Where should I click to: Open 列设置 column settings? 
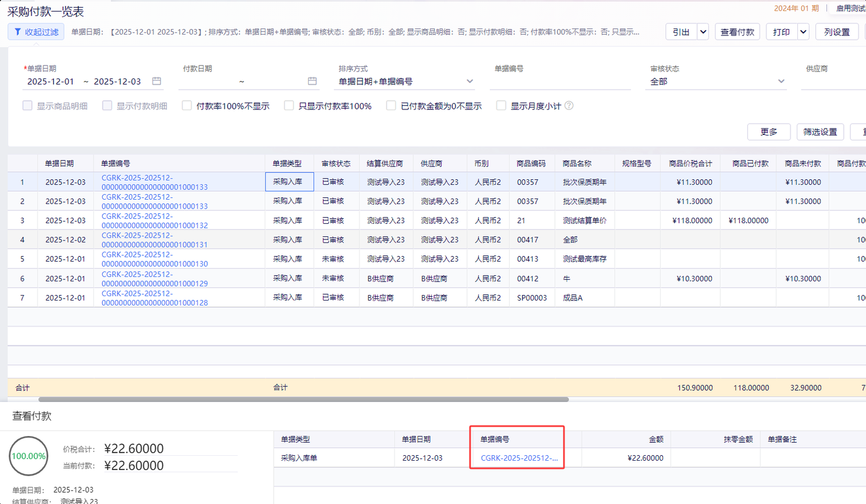pos(837,32)
